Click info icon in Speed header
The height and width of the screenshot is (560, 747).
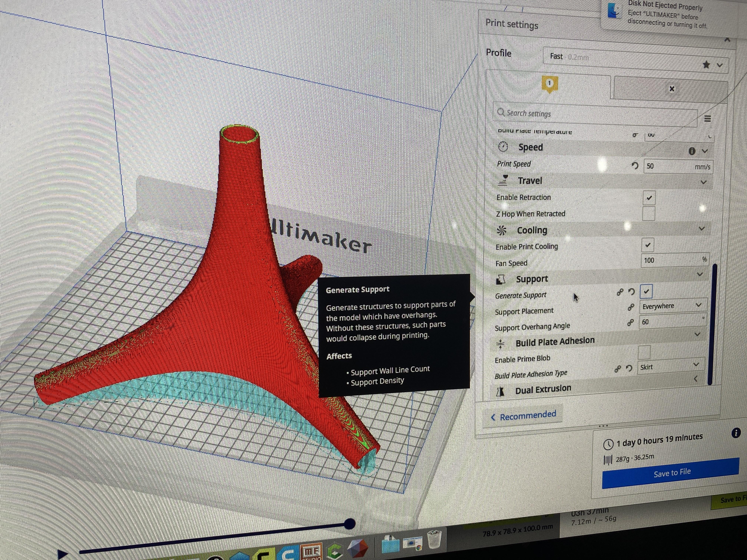tap(692, 151)
